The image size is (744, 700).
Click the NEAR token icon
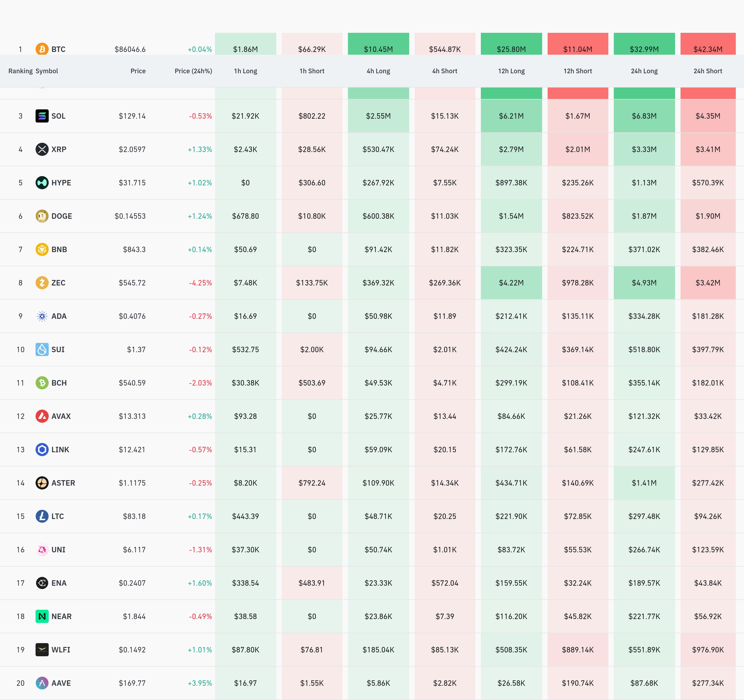(42, 616)
